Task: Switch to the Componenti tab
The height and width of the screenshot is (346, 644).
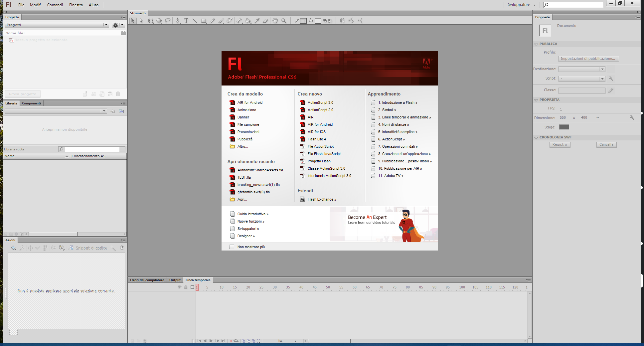Action: (31, 103)
